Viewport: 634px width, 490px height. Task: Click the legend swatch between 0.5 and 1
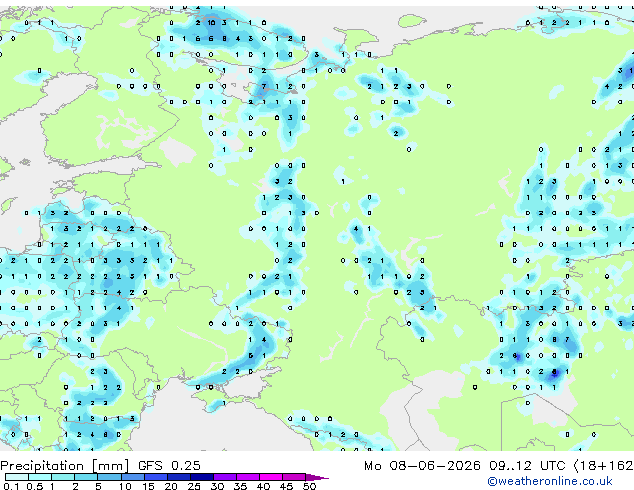pyautogui.click(x=40, y=477)
